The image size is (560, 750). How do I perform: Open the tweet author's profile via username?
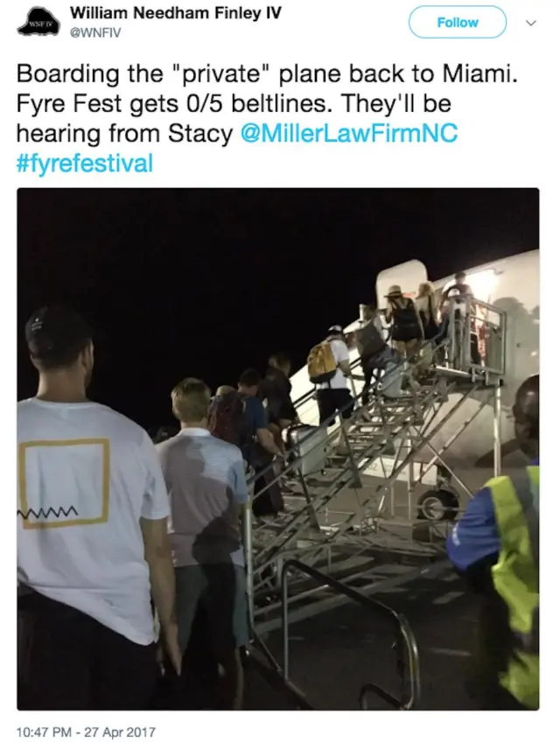tap(95, 32)
